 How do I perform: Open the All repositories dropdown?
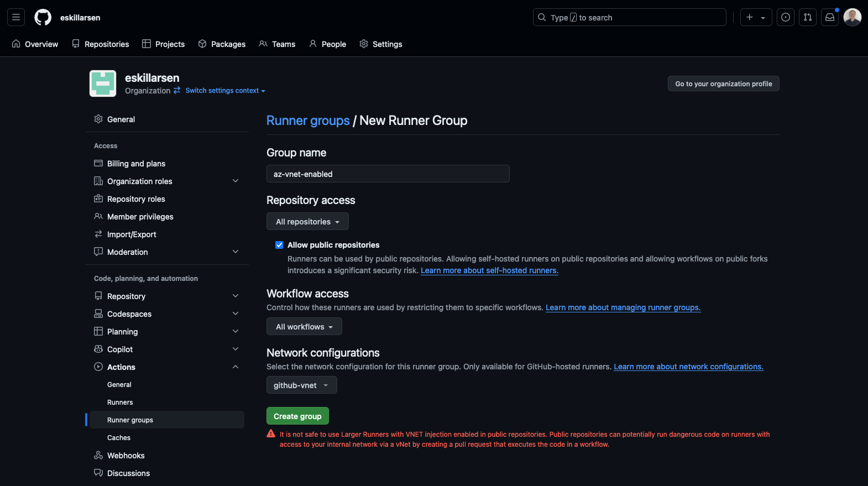(307, 221)
